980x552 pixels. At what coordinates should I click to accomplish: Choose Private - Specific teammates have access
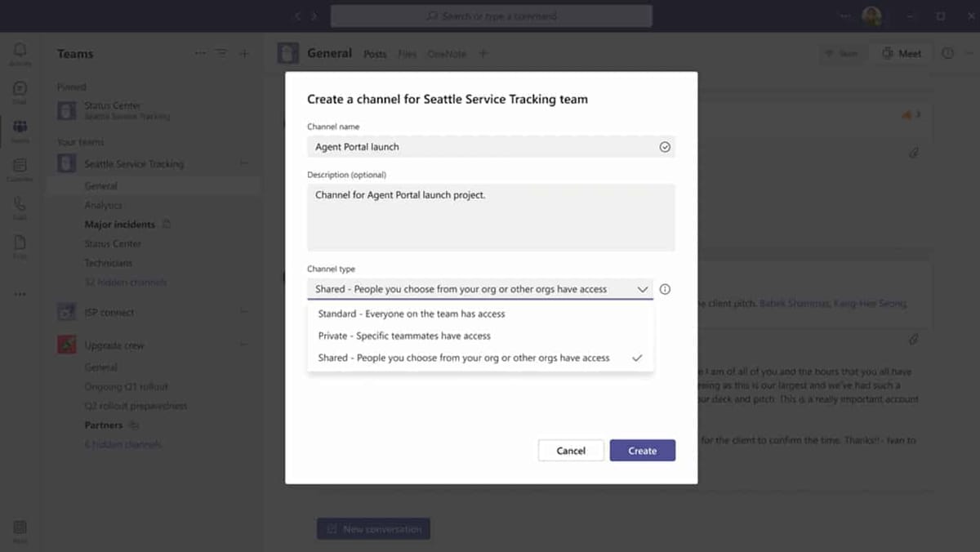click(x=403, y=336)
